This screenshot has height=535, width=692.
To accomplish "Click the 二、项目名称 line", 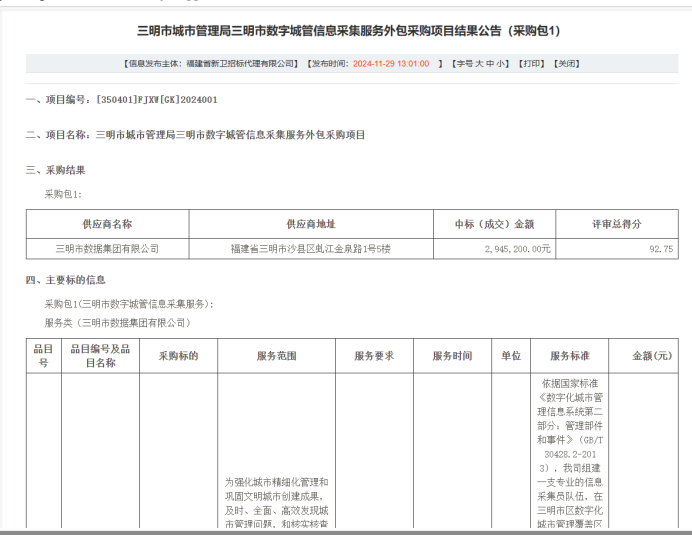I will 195,134.
